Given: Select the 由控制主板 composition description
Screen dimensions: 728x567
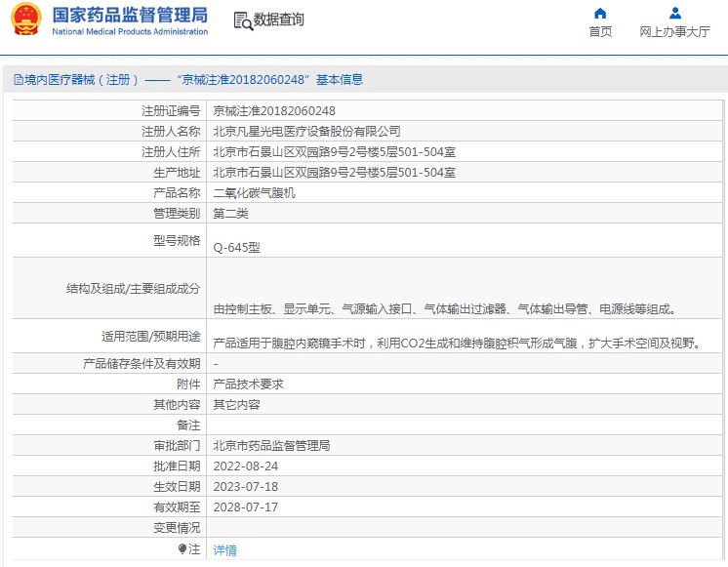Looking at the screenshot, I should pos(444,308).
